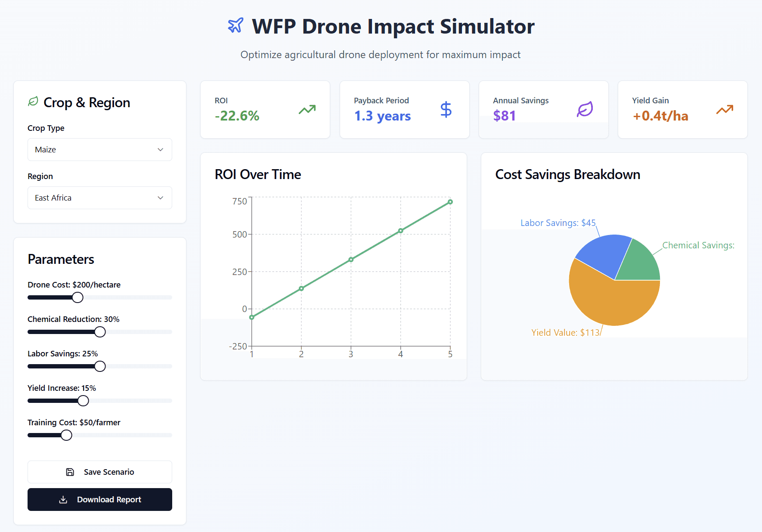
Task: Click the 'Labor Savings: $45' pie label
Action: (x=558, y=223)
